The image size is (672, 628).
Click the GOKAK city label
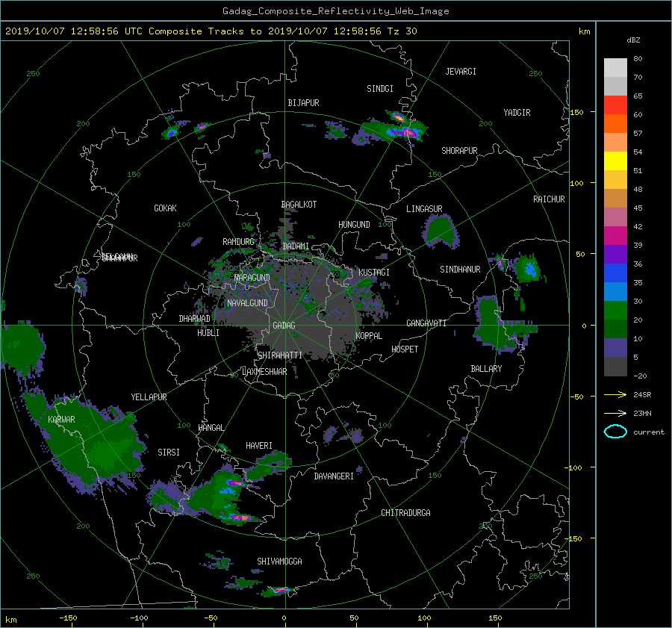(x=166, y=208)
